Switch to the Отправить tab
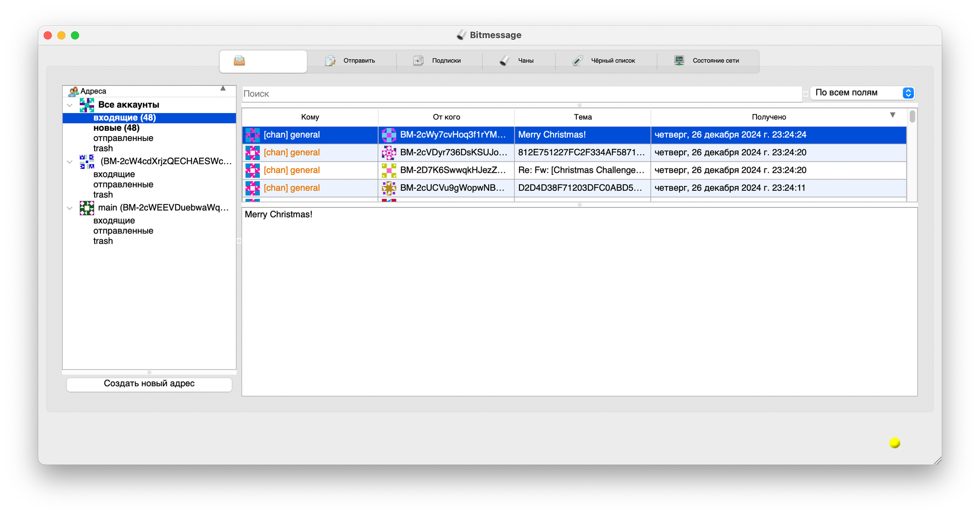Image resolution: width=980 pixels, height=515 pixels. (351, 61)
